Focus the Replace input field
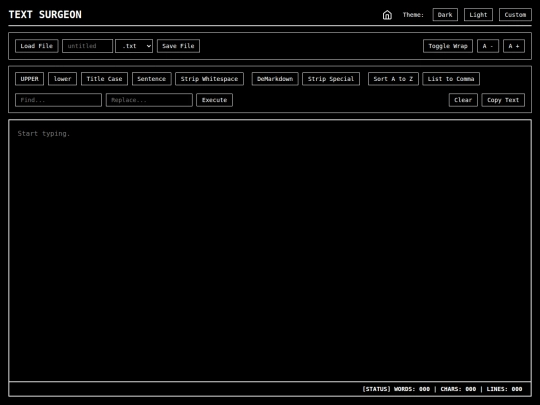540x405 pixels. point(149,100)
